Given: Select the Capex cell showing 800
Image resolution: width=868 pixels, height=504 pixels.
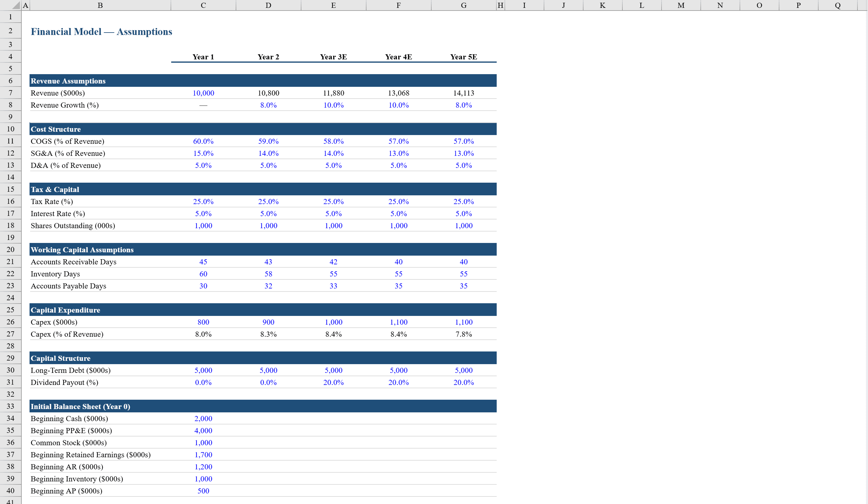Looking at the screenshot, I should (203, 322).
